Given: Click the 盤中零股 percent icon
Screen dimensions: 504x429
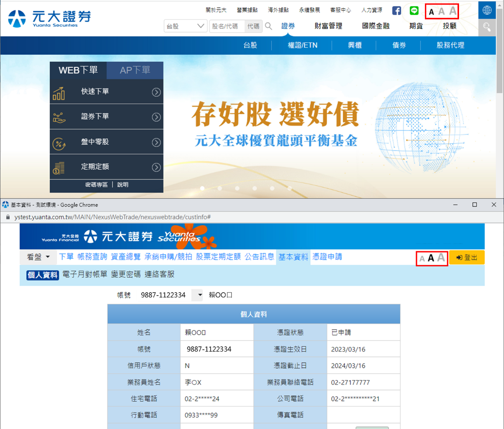Looking at the screenshot, I should point(59,144).
